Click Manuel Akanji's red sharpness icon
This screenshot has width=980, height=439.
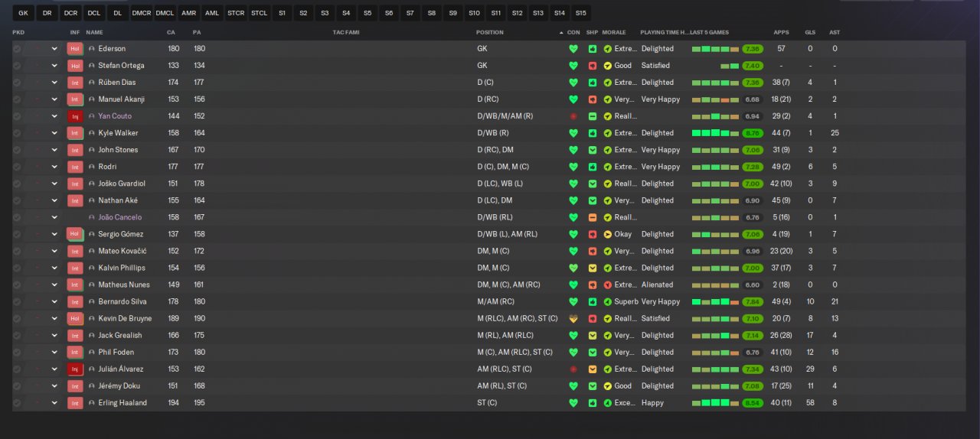point(593,99)
